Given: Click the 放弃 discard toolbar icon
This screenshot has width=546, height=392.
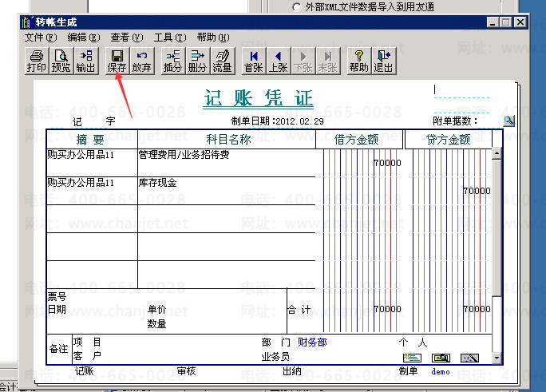Looking at the screenshot, I should [141, 61].
